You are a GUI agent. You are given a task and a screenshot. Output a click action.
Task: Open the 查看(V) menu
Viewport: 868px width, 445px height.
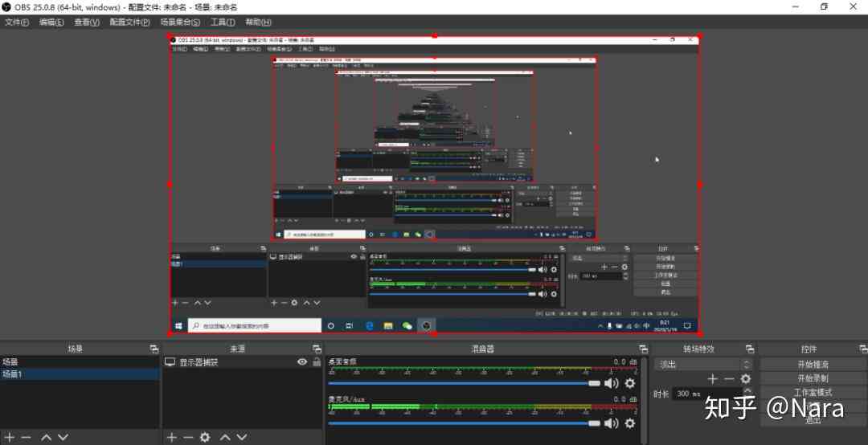pyautogui.click(x=87, y=22)
